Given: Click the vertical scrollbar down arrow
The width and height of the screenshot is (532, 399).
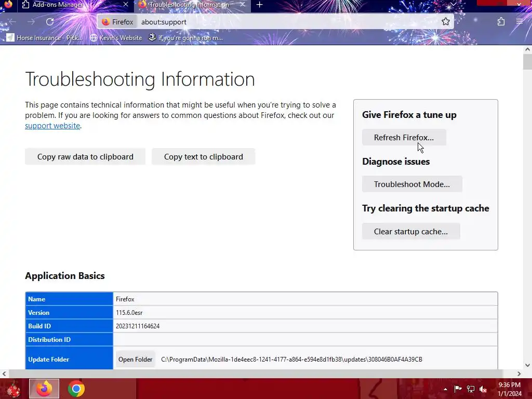Looking at the screenshot, I should coord(527,365).
